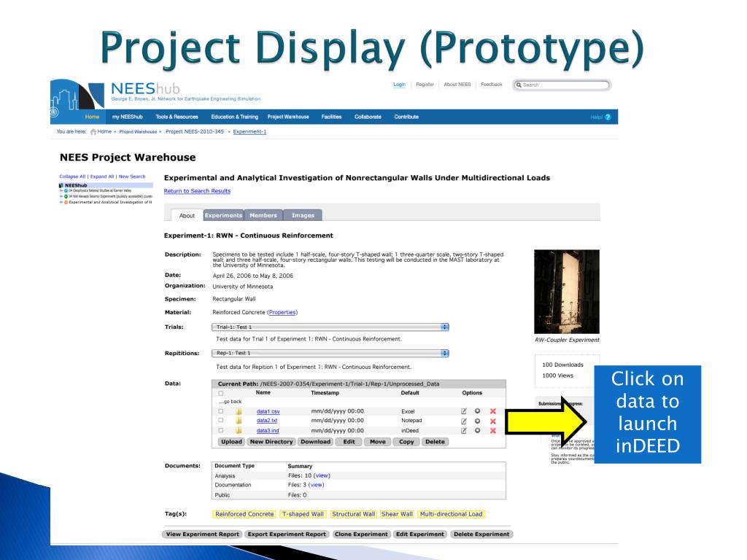The image size is (747, 560).
Task: Expand the Geophysics Related Studies tree node
Action: pyautogui.click(x=61, y=190)
